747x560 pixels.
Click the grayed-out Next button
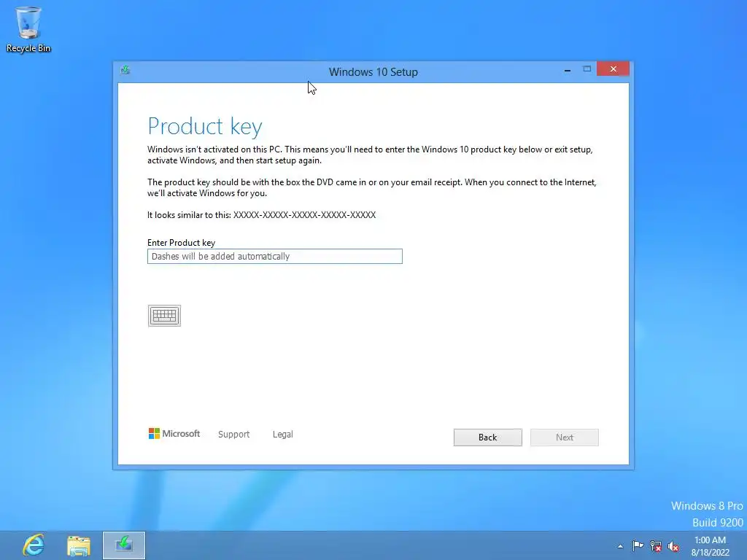click(565, 437)
